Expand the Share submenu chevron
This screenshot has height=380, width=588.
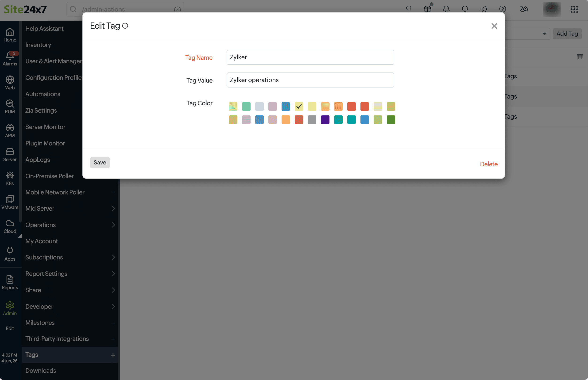click(113, 290)
